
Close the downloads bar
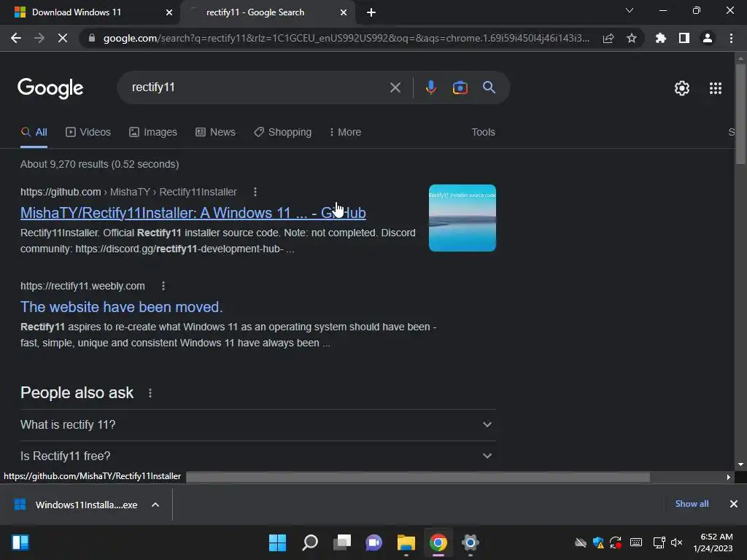734,504
